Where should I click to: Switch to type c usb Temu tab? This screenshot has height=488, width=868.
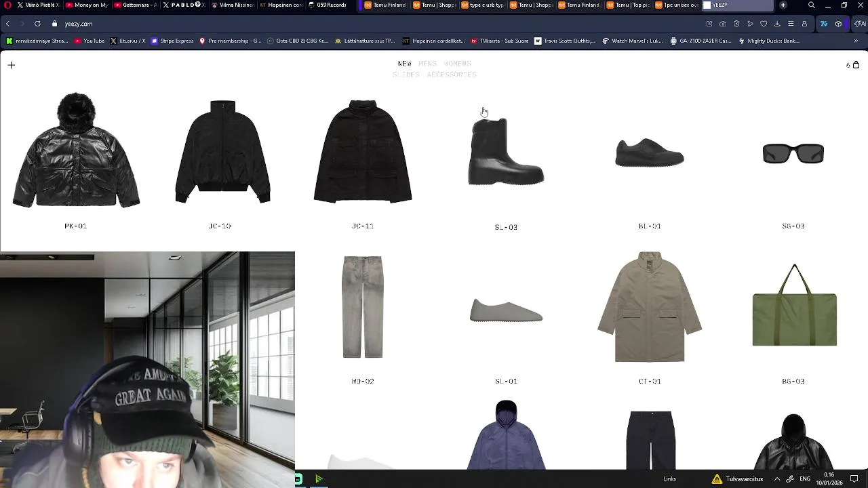pyautogui.click(x=482, y=5)
